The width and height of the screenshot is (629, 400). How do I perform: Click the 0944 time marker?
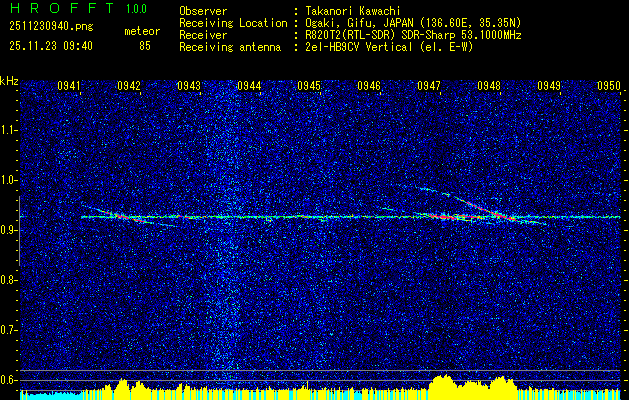click(x=249, y=86)
